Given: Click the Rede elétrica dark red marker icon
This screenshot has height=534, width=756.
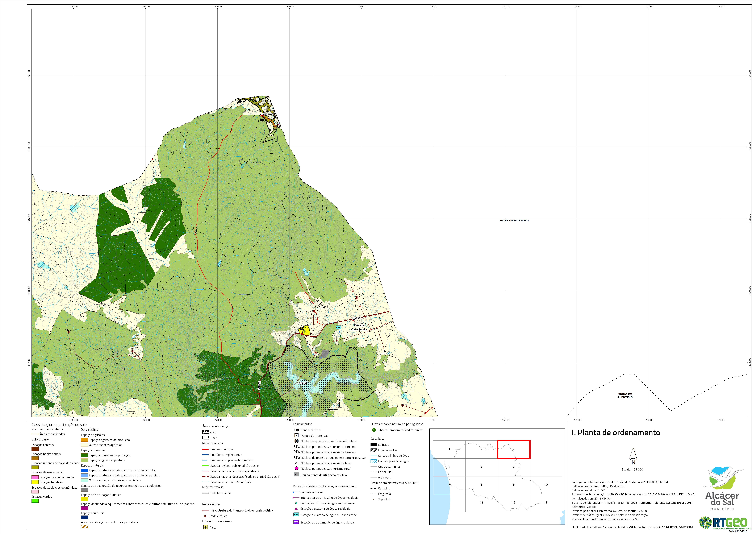Looking at the screenshot, I should pyautogui.click(x=205, y=516).
